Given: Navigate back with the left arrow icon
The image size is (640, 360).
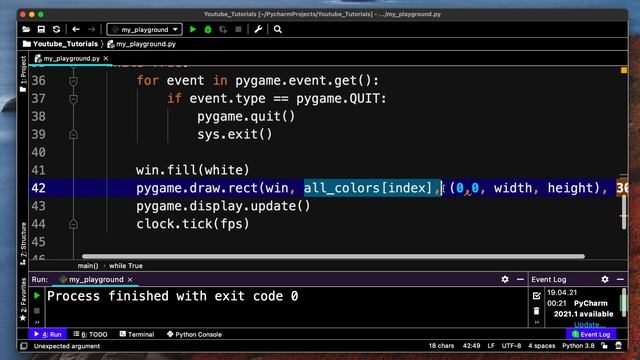Looking at the screenshot, I should 76,29.
